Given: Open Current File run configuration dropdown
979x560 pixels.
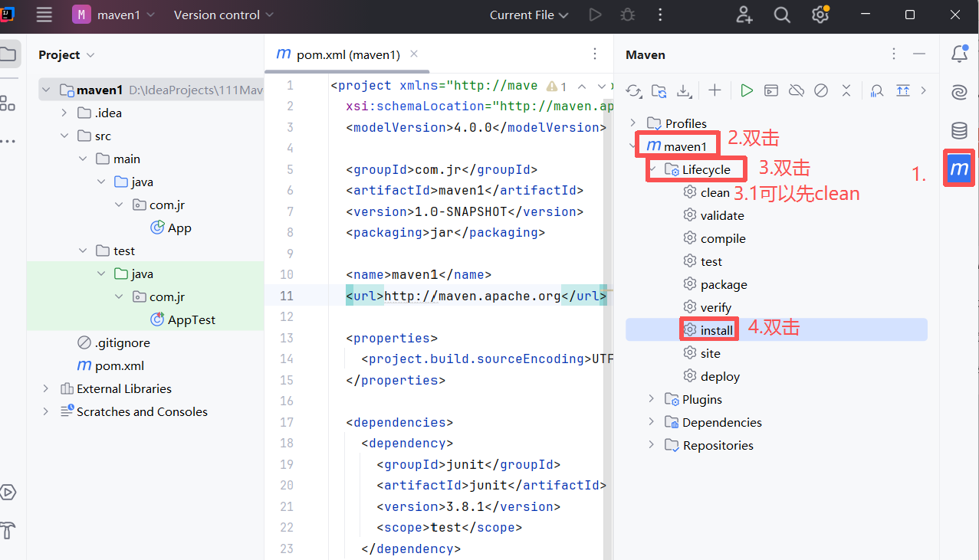Looking at the screenshot, I should click(x=530, y=15).
